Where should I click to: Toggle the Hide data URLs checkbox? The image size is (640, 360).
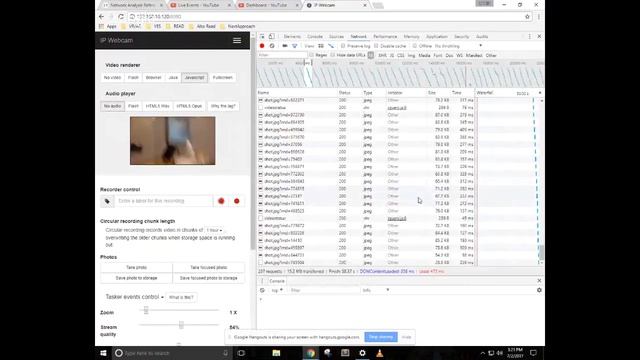(333, 55)
